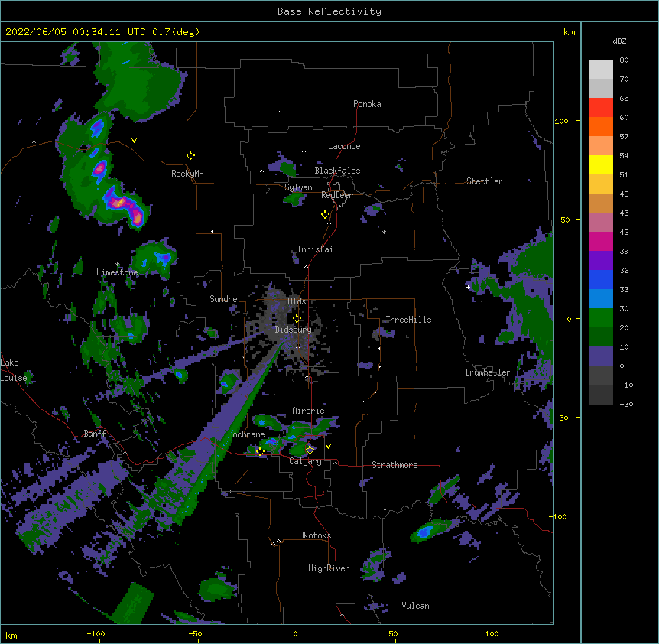659x644 pixels.
Task: Click the yellow diamond marker near RockyMH
Action: click(190, 156)
